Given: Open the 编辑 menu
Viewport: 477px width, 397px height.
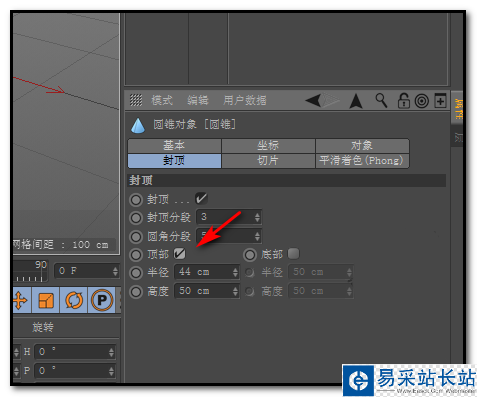Looking at the screenshot, I should [198, 100].
